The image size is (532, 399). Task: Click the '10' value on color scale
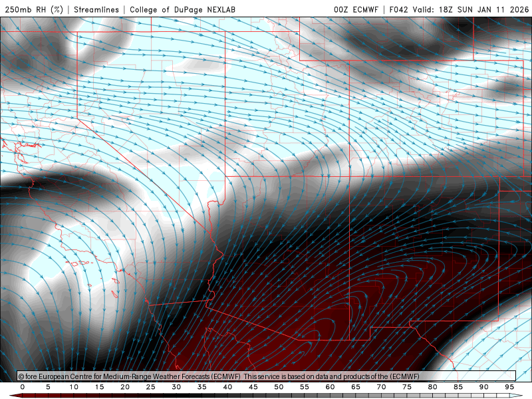pyautogui.click(x=74, y=387)
